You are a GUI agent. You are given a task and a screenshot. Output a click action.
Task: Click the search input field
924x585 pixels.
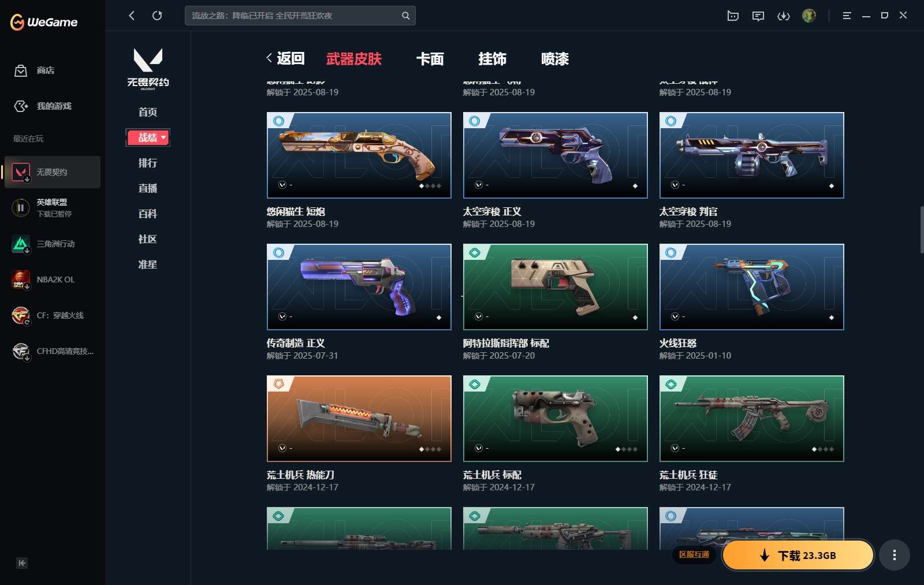click(300, 16)
